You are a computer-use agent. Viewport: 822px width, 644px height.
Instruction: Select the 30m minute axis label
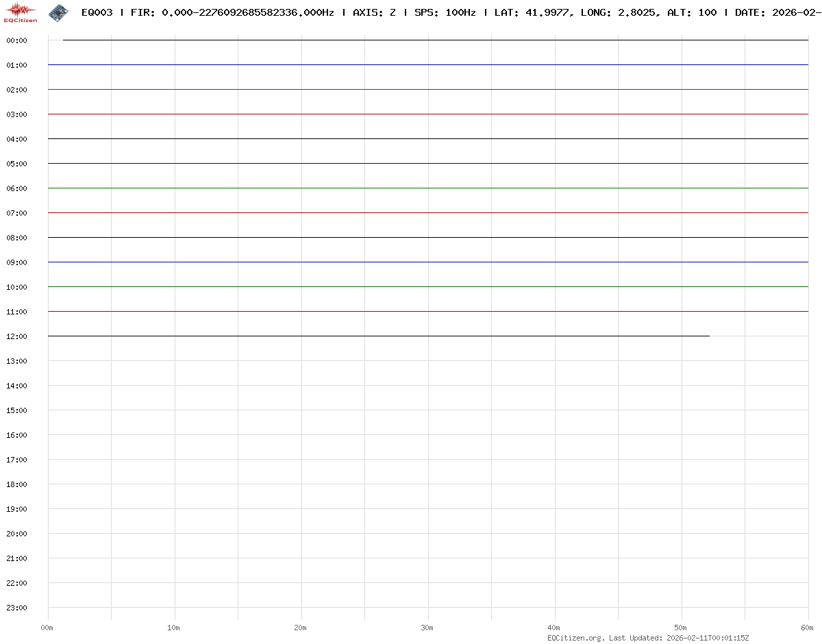coord(427,628)
